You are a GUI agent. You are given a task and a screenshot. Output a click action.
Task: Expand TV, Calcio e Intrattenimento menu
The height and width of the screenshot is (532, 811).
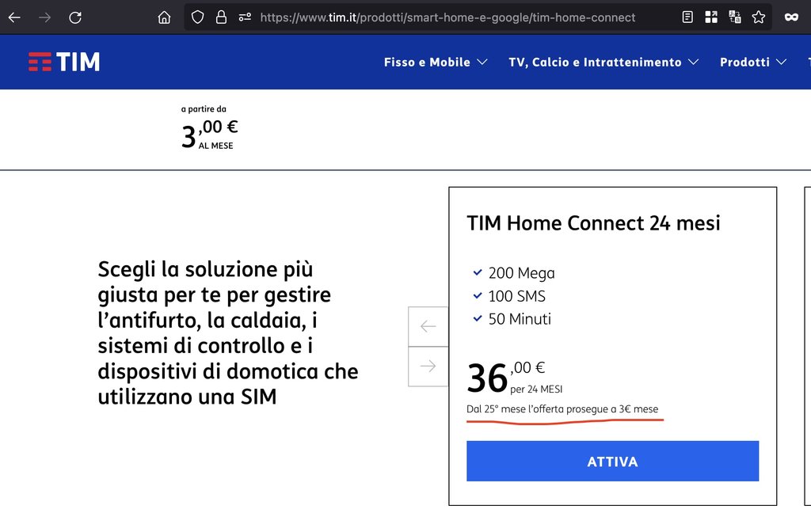[x=603, y=62]
